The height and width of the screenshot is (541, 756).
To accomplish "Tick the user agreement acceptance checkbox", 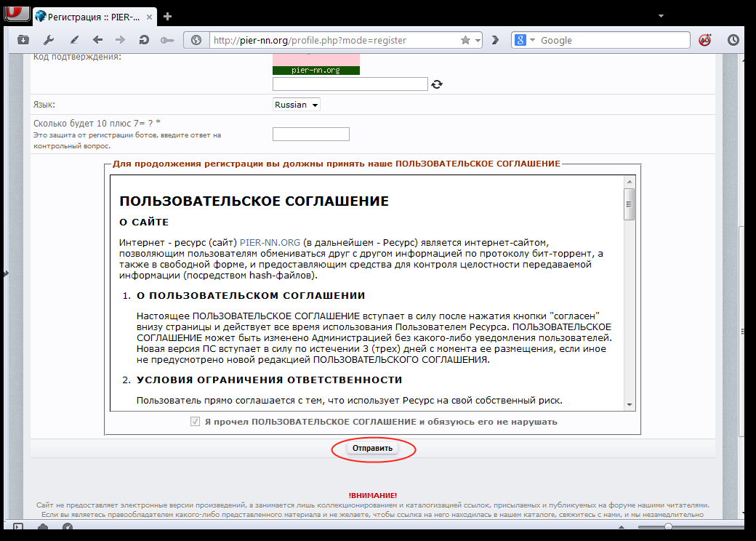I will [x=195, y=422].
